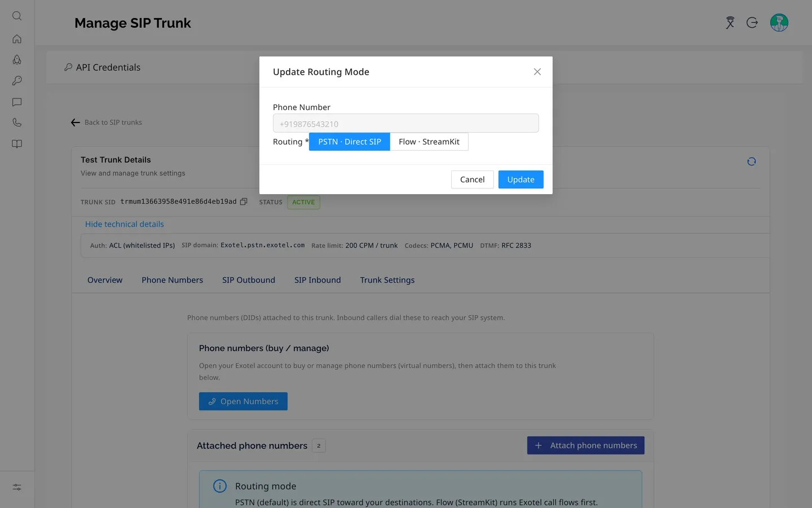Click the Phone Number input field
Viewport: 812px width, 508px height.
click(406, 124)
